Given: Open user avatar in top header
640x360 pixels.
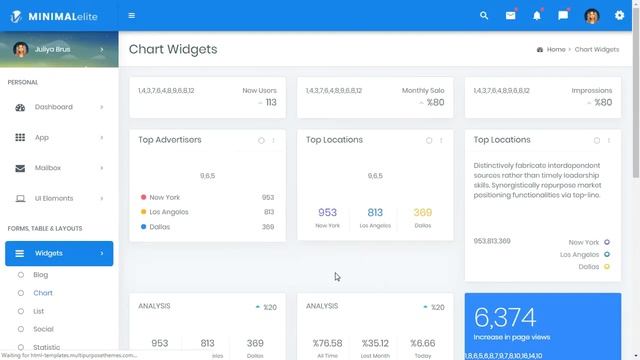Looking at the screenshot, I should click(591, 16).
